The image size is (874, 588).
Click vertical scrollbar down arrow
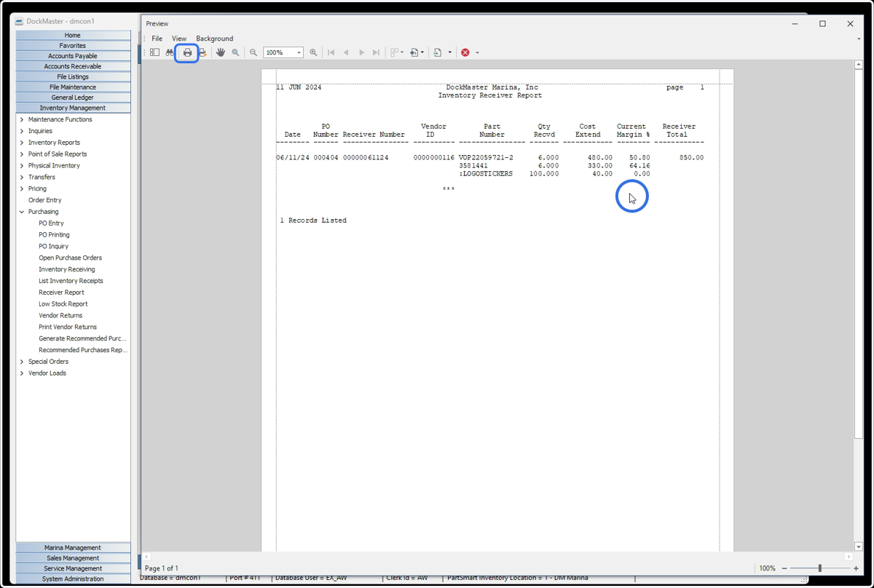coord(859,547)
